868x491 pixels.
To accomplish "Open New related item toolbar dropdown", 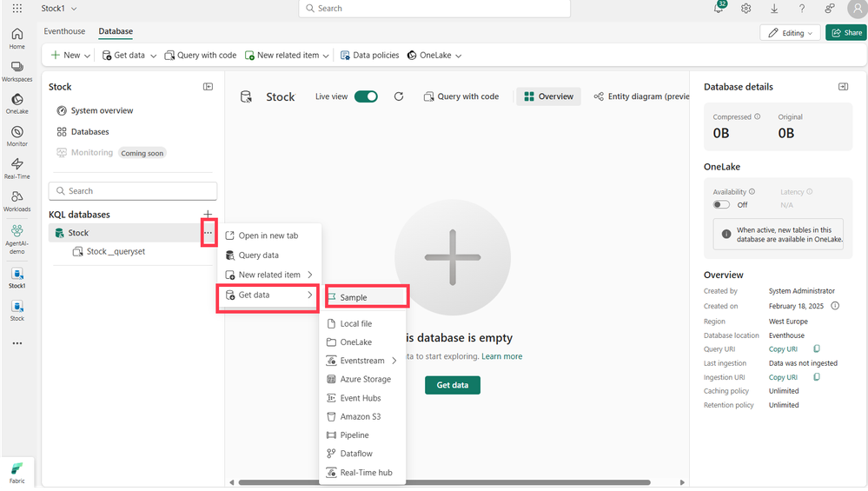I will coord(287,56).
